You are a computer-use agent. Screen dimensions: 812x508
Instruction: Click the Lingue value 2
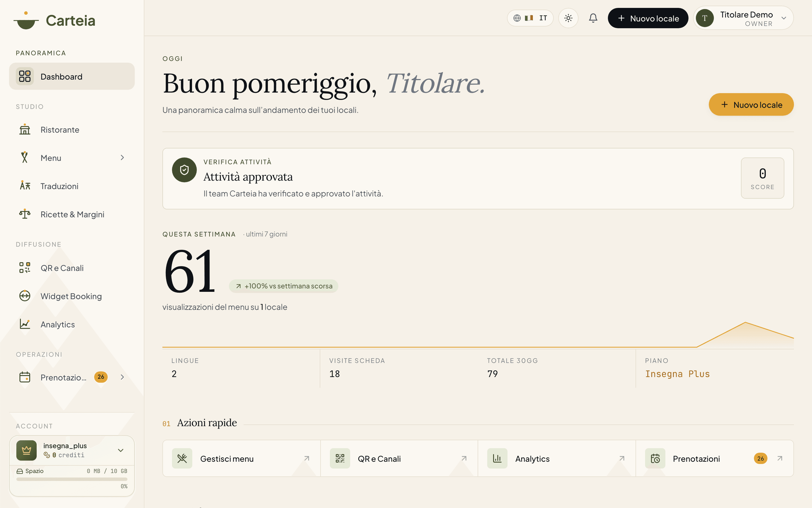[x=174, y=374]
